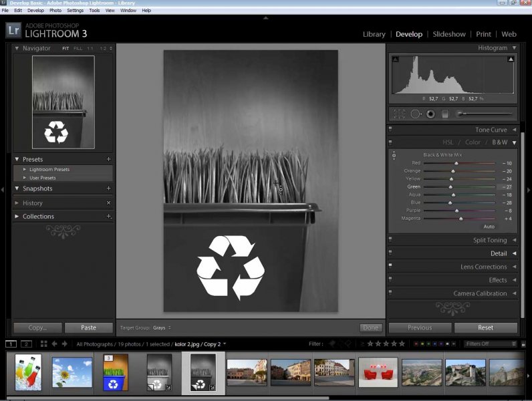Open the Develop menu in menu bar
This screenshot has width=532, height=401.
pos(35,11)
